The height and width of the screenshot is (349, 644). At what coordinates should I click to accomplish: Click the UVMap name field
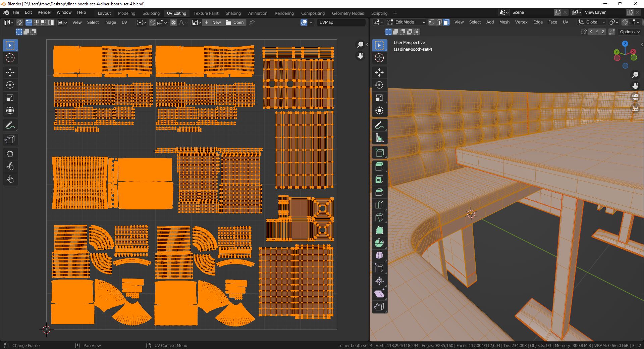(x=340, y=22)
